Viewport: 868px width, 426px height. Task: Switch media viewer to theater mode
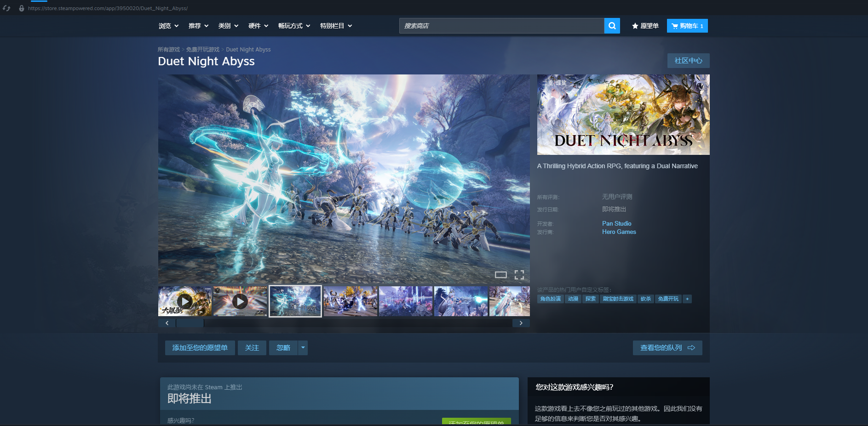point(500,275)
